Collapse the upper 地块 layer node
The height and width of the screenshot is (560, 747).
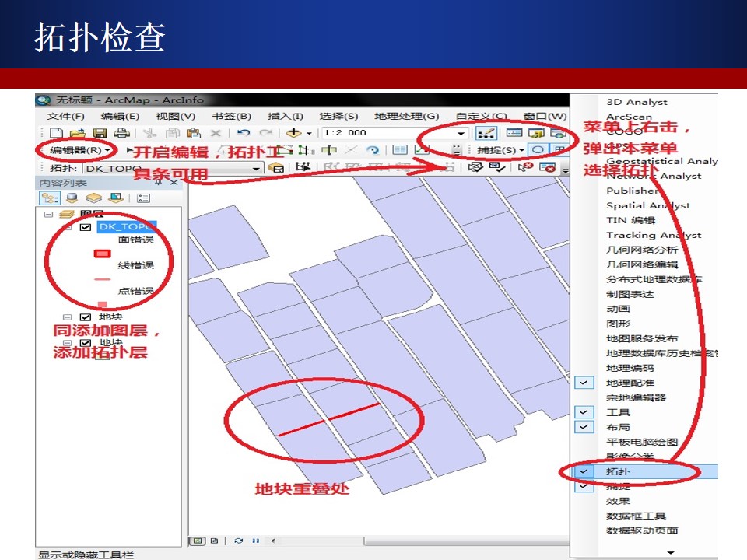(67, 317)
